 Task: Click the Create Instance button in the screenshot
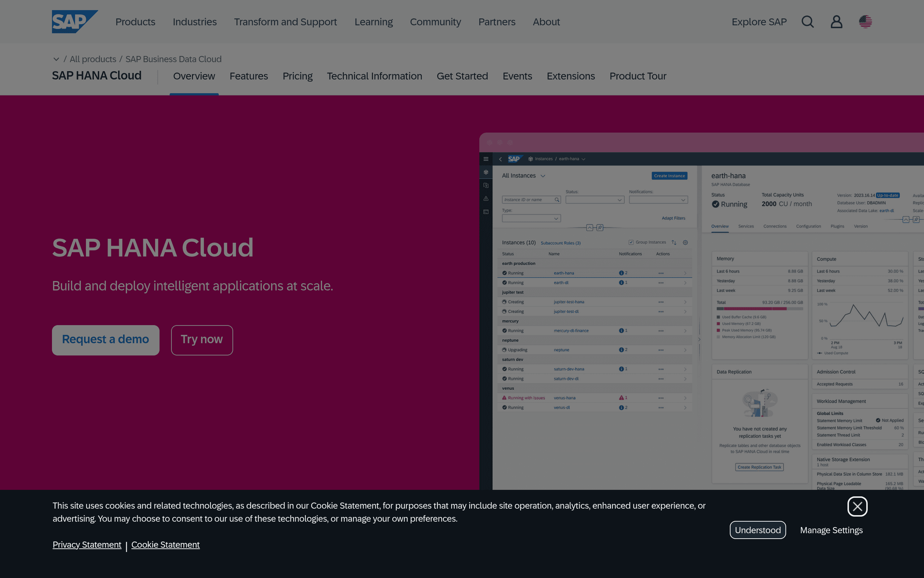[x=669, y=176]
